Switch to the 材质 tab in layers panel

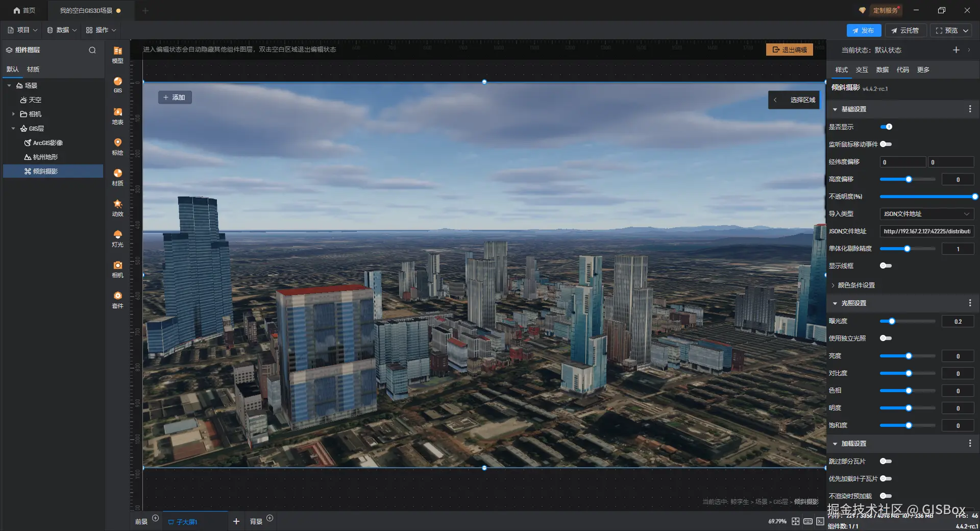coord(33,69)
